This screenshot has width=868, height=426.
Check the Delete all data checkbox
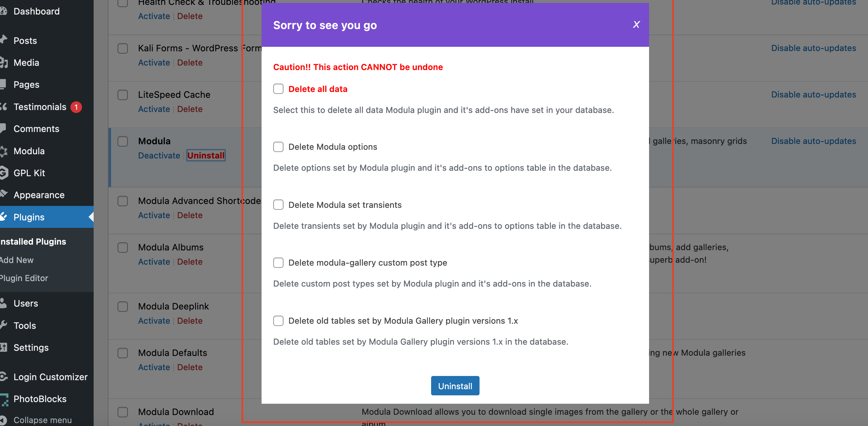click(278, 89)
